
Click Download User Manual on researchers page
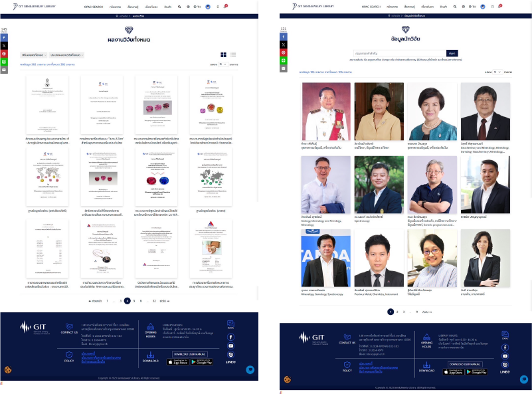click(465, 364)
